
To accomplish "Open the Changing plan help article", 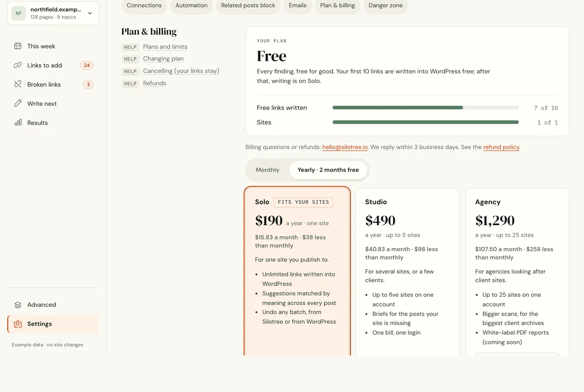I will 163,59.
